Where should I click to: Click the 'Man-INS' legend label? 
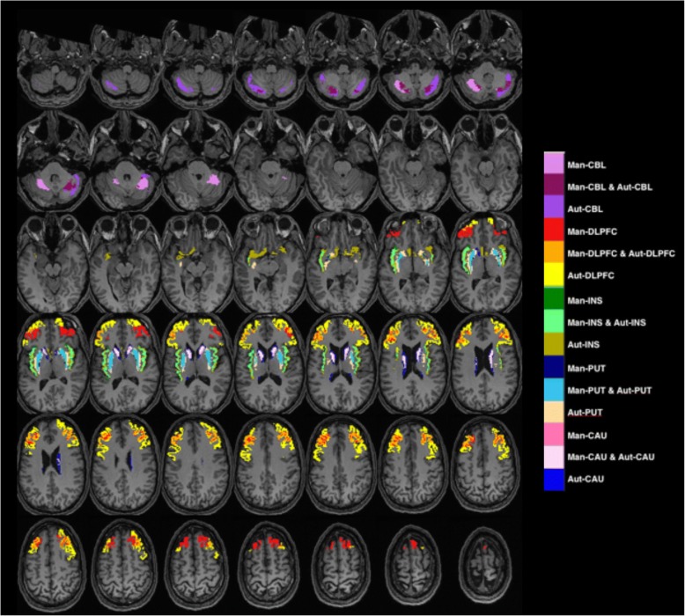click(585, 300)
